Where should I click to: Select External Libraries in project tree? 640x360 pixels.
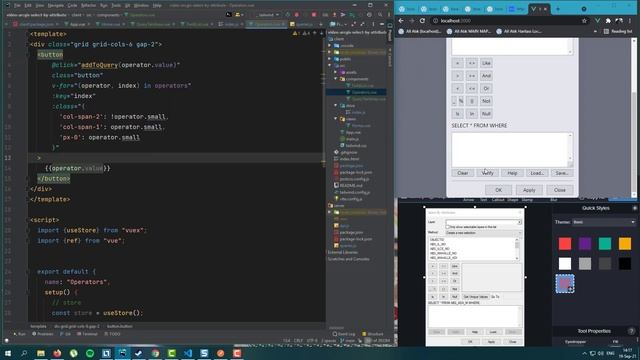pyautogui.click(x=342, y=252)
